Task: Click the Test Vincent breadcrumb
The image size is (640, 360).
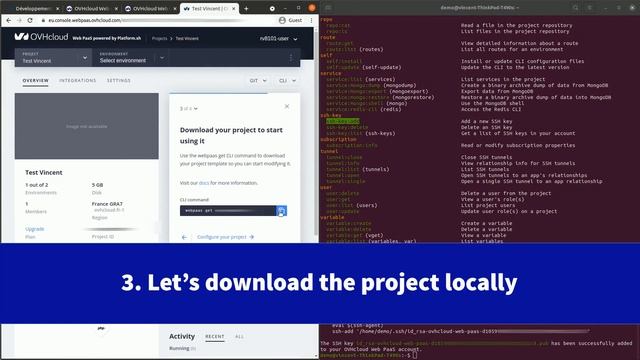Action: point(187,38)
